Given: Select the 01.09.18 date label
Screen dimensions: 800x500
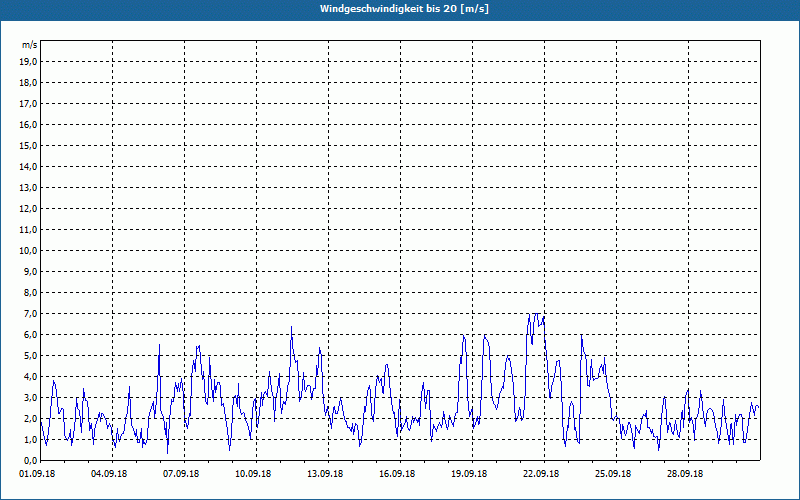Looking at the screenshot, I should point(37,473).
